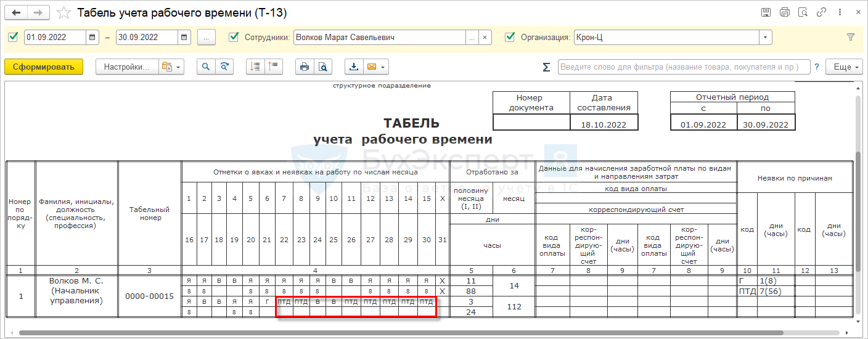Click the save report download icon
This screenshot has height=339, width=868.
pyautogui.click(x=354, y=67)
